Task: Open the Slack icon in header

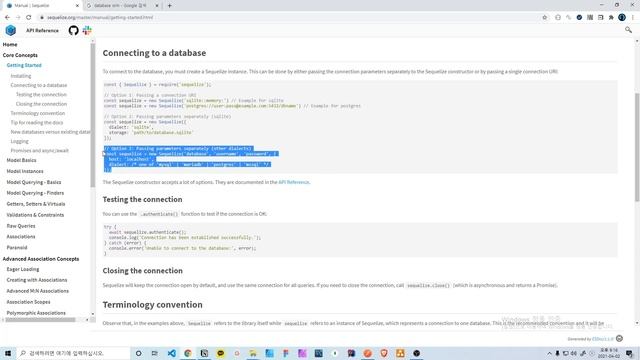Action: point(87,30)
